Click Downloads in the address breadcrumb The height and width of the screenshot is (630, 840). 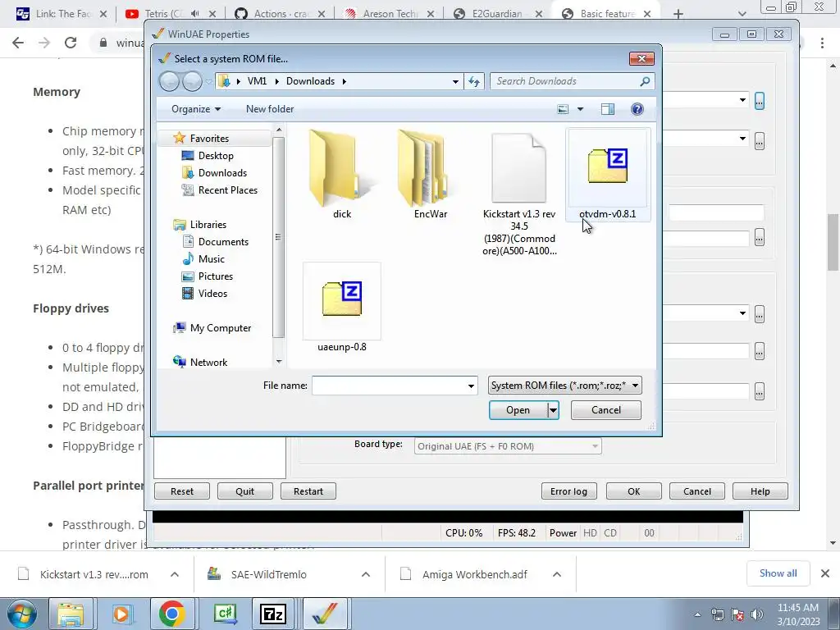click(310, 81)
